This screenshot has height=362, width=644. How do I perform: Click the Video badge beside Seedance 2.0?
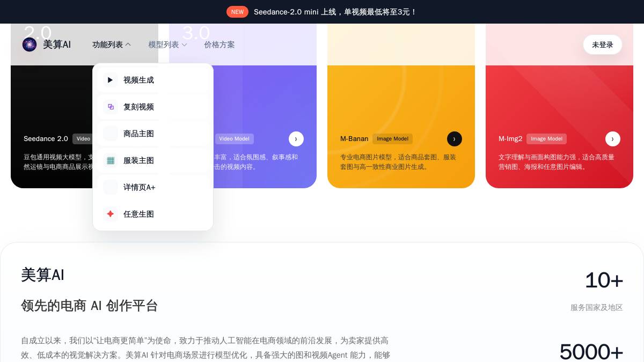point(83,139)
